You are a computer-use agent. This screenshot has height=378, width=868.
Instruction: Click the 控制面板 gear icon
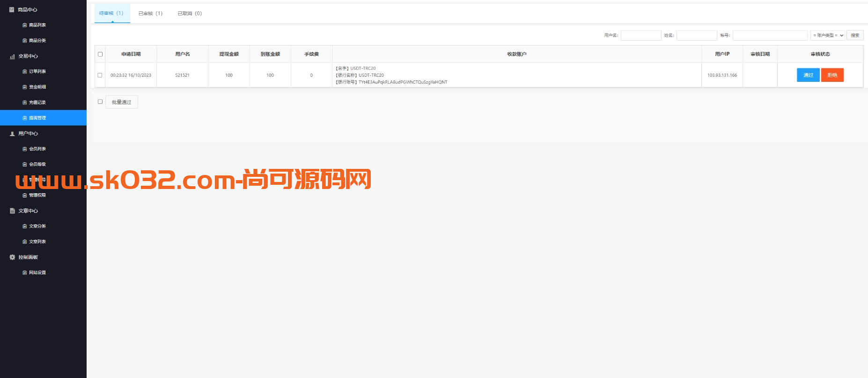point(12,257)
